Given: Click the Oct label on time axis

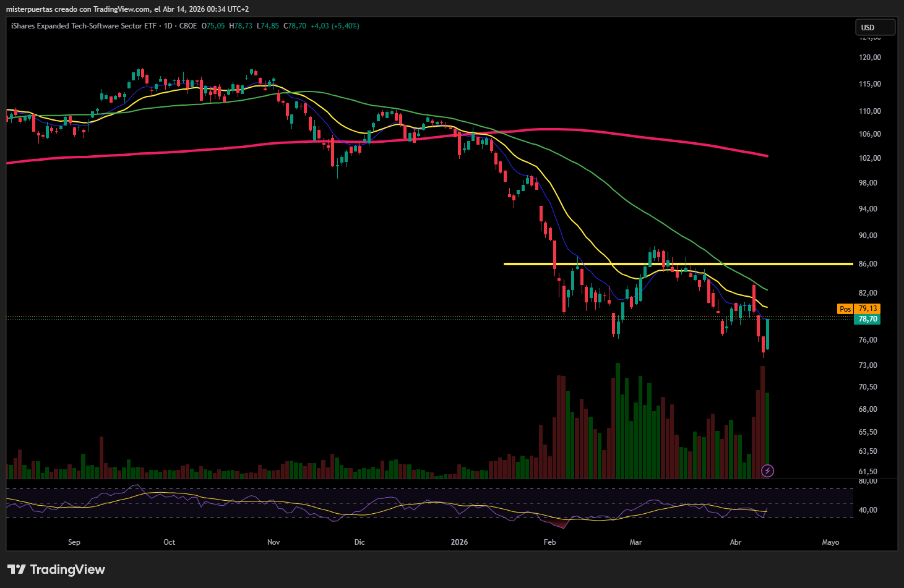Looking at the screenshot, I should click(169, 542).
